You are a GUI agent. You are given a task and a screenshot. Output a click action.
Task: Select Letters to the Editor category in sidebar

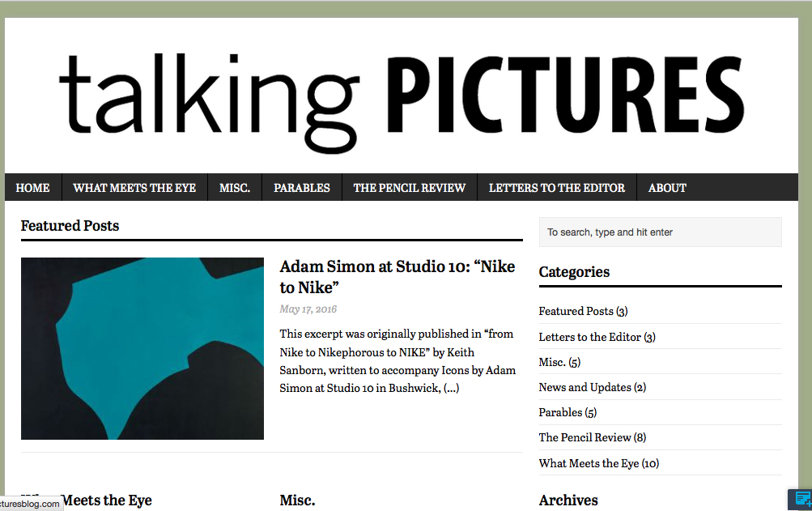click(x=590, y=337)
